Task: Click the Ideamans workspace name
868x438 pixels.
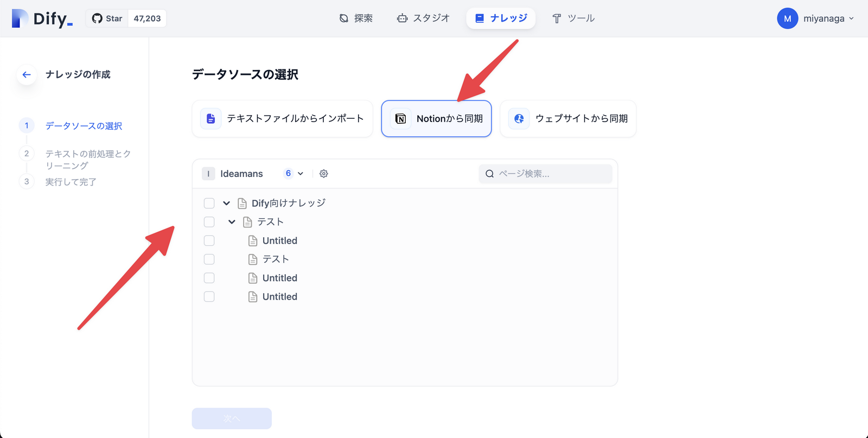Action: pyautogui.click(x=241, y=174)
